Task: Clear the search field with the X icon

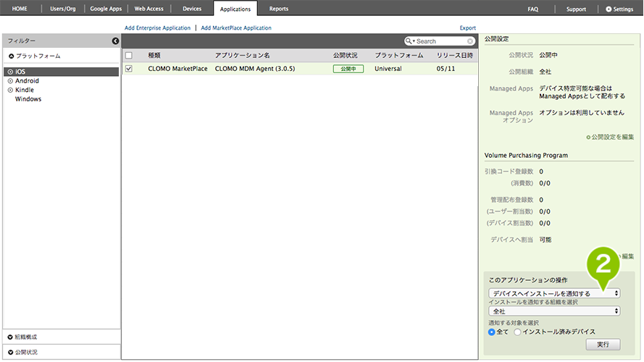Action: point(470,42)
